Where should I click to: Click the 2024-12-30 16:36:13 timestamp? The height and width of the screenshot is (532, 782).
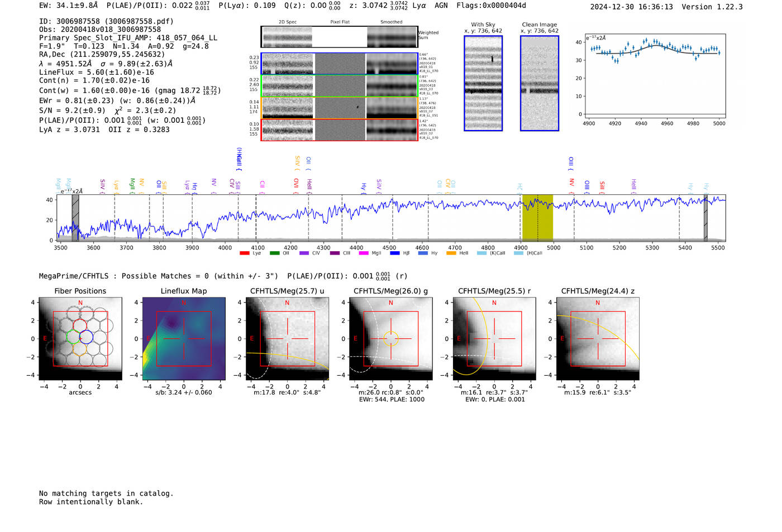point(631,7)
